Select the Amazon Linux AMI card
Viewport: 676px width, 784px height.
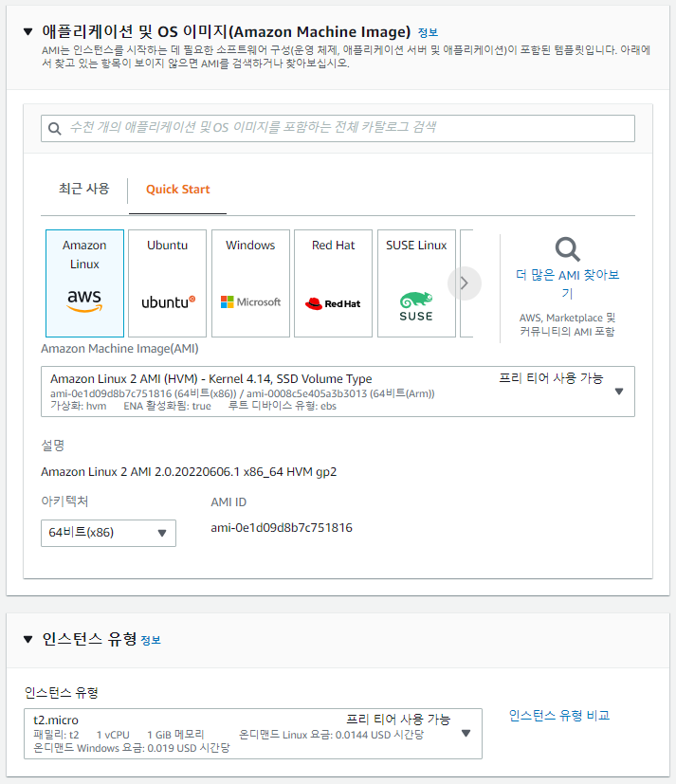pos(84,283)
